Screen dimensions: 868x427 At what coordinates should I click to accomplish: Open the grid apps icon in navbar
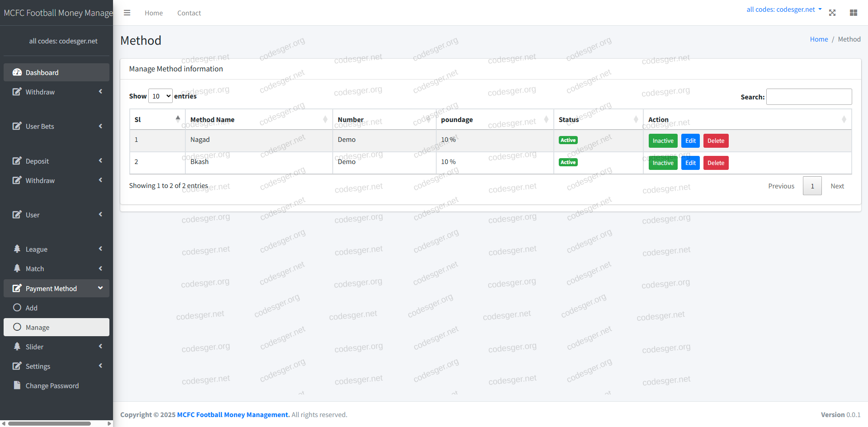(854, 13)
